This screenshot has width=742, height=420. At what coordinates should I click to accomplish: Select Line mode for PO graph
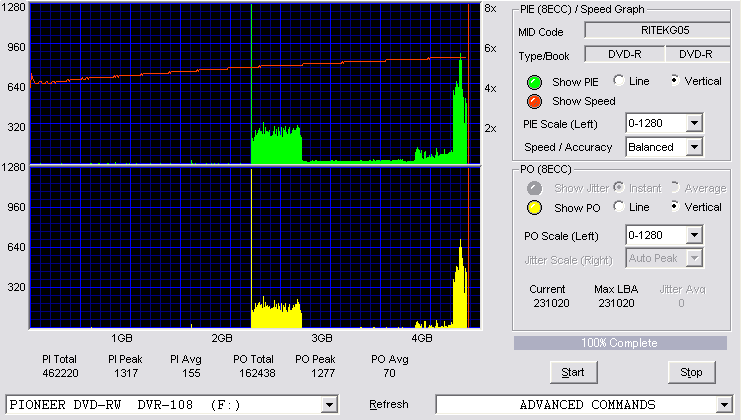tap(618, 206)
